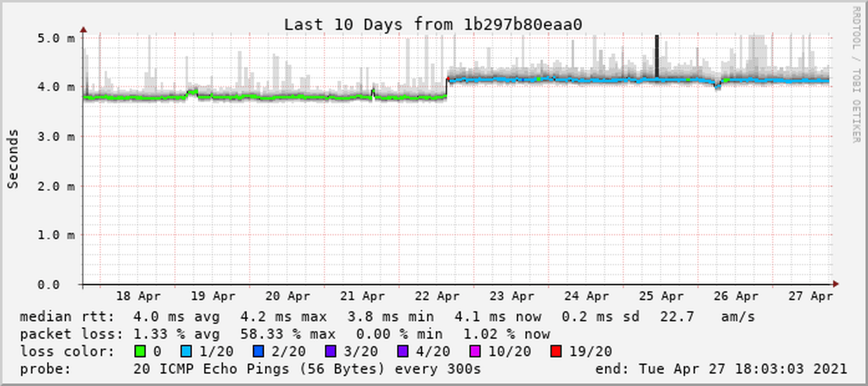This screenshot has height=386, width=868.
Task: Click the '1.02 % now' packet loss value
Action: pyautogui.click(x=506, y=334)
